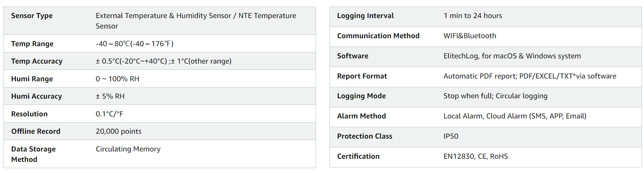Click the Humi Accuracy value ±5% RH

[x=110, y=96]
